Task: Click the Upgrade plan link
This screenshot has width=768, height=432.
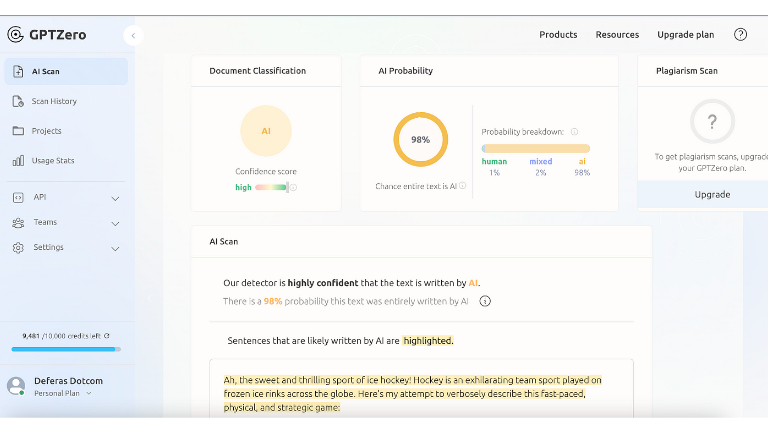Action: 686,35
